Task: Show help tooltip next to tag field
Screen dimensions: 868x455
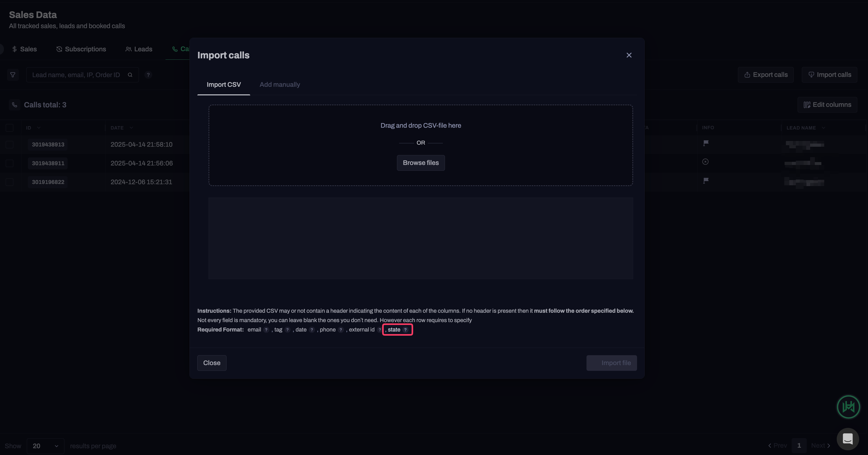Action: [x=288, y=330]
